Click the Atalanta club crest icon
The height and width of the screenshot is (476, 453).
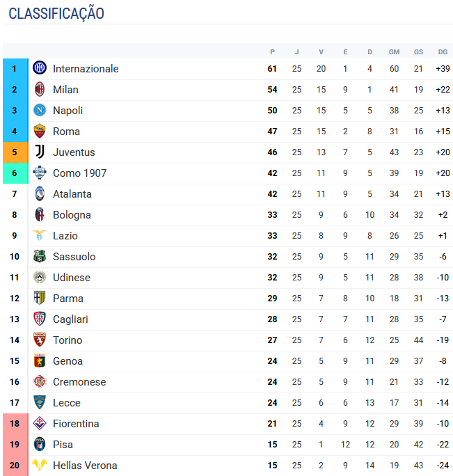tap(40, 193)
